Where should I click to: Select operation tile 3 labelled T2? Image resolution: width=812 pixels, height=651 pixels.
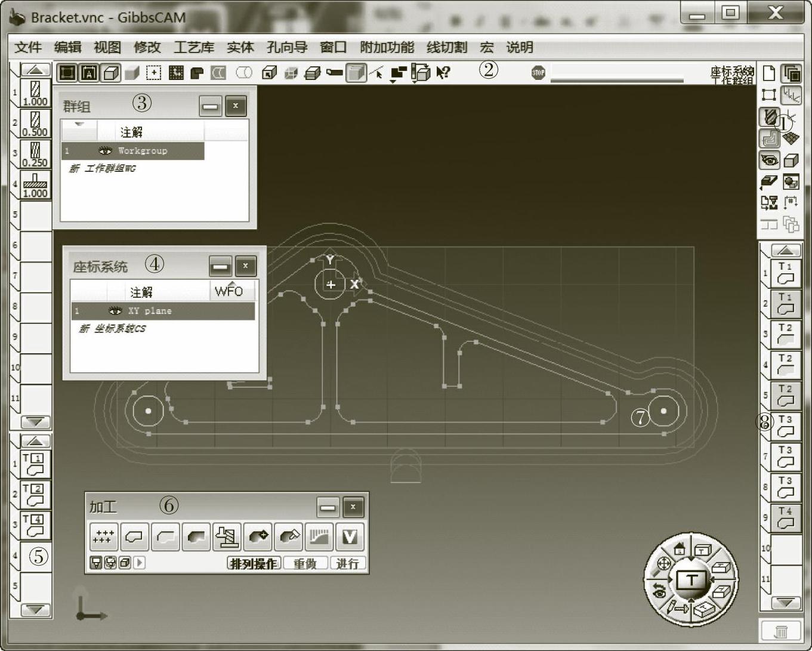click(786, 335)
